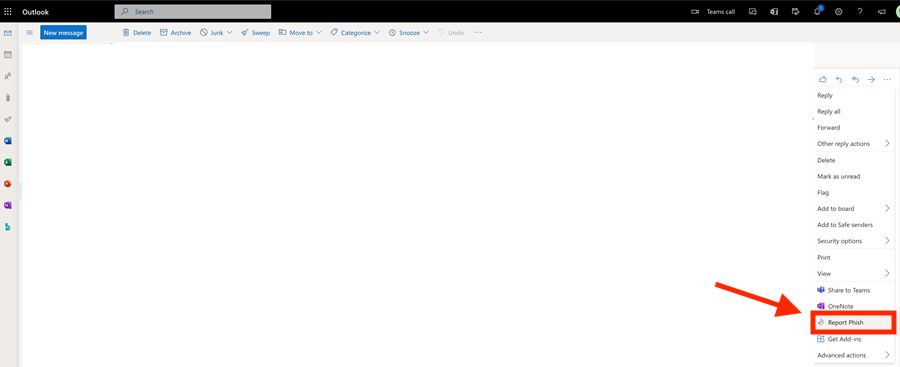Viewport: 900px width, 367px height.
Task: Click the Like thumbs-up icon
Action: tap(823, 79)
